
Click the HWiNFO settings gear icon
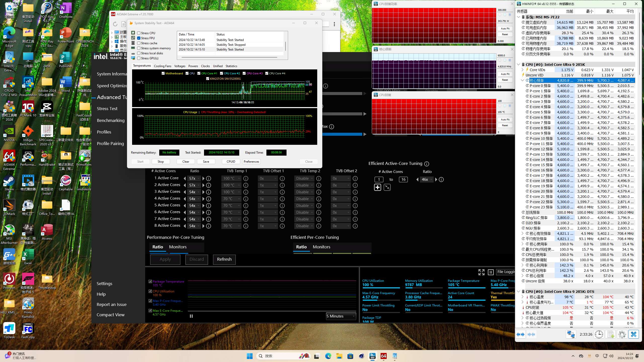click(x=622, y=334)
